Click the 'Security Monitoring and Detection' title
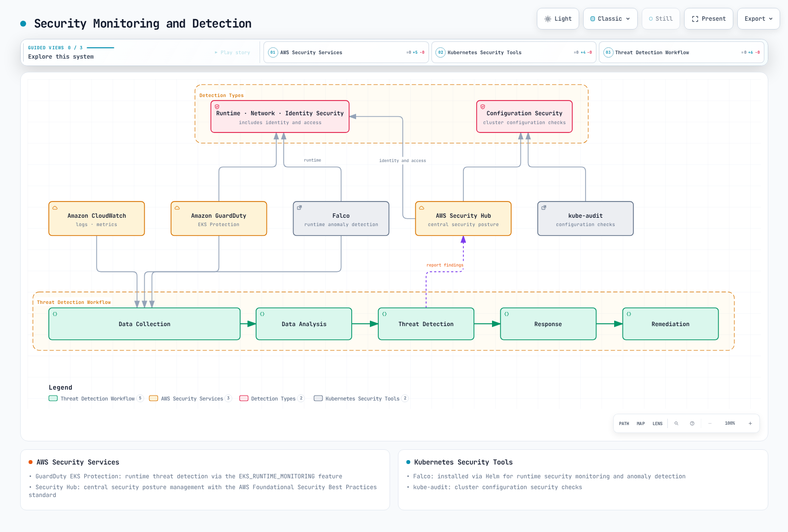Image resolution: width=788 pixels, height=532 pixels. click(x=143, y=24)
